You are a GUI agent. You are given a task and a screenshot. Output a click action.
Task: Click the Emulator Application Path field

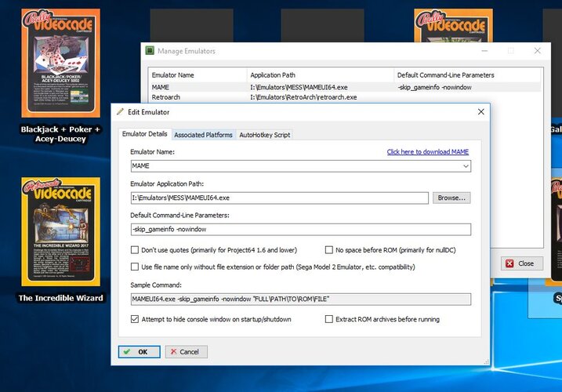point(280,198)
